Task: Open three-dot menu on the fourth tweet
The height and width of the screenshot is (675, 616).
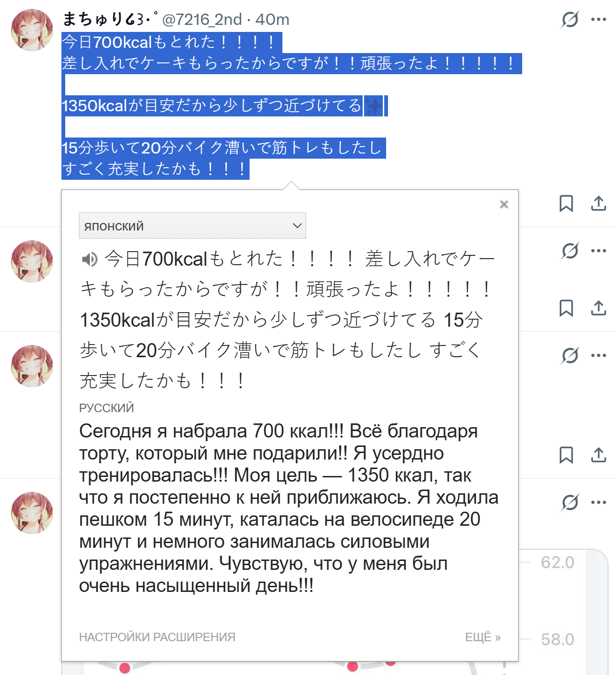Action: (599, 502)
